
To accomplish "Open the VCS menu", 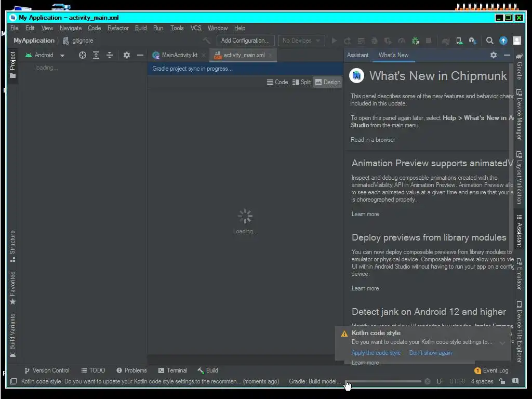I will coord(196,28).
